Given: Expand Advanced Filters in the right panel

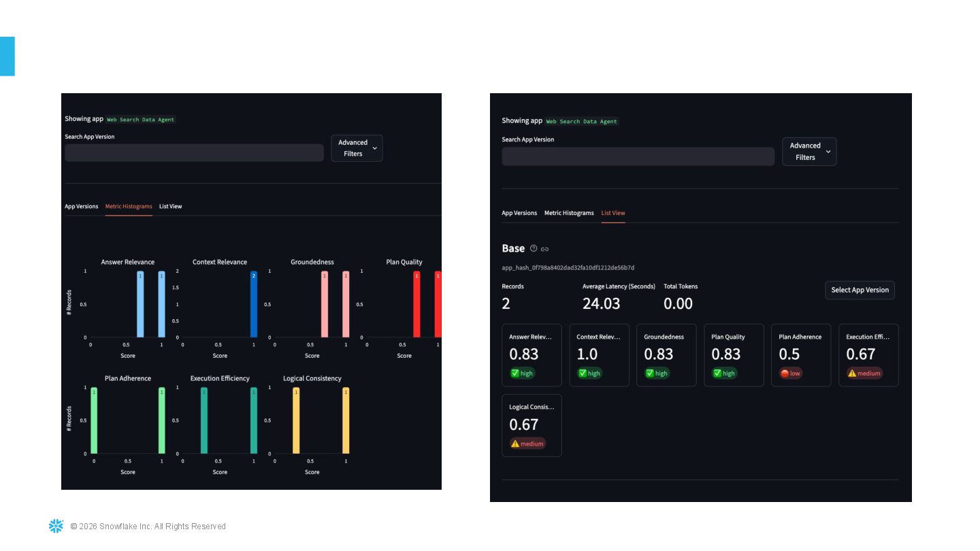Looking at the screenshot, I should (x=809, y=152).
